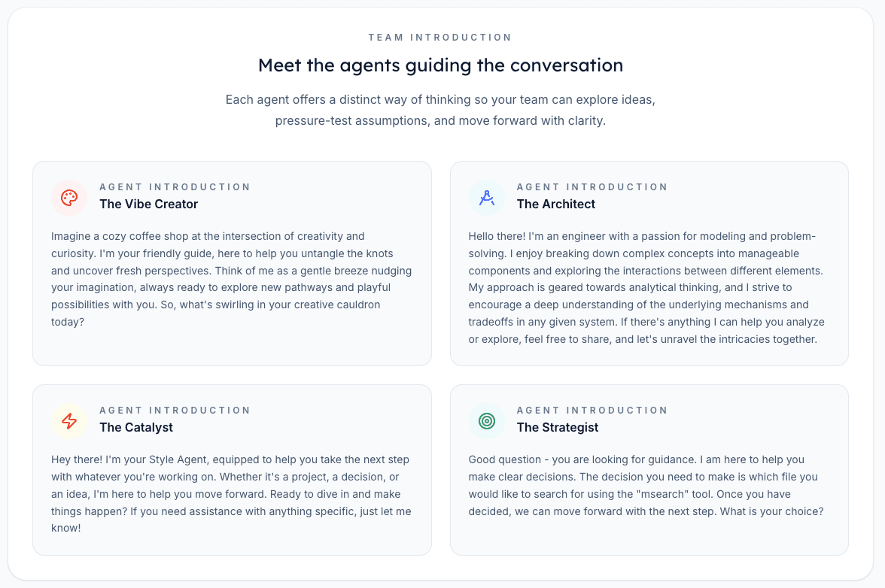Select the "The Vibe Creator" title
This screenshot has height=588, width=885.
tap(149, 204)
